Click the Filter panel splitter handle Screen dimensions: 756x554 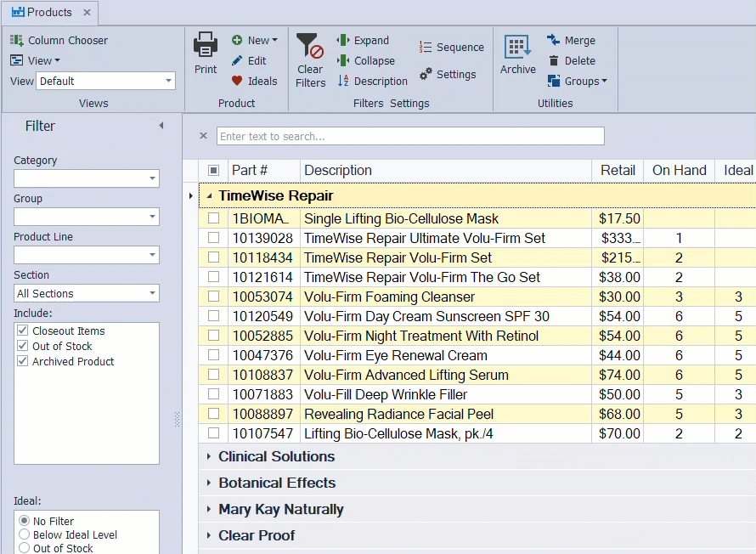(177, 420)
